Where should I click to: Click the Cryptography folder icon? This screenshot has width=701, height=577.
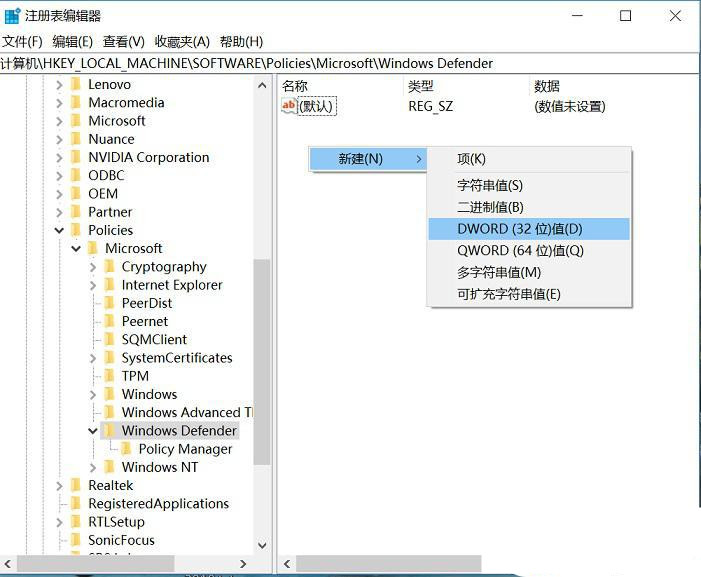click(110, 267)
